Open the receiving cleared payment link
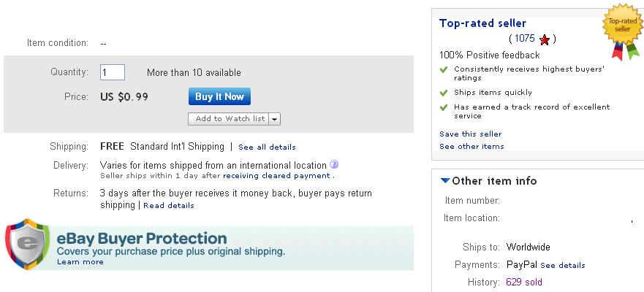The image size is (644, 292). coord(276,175)
